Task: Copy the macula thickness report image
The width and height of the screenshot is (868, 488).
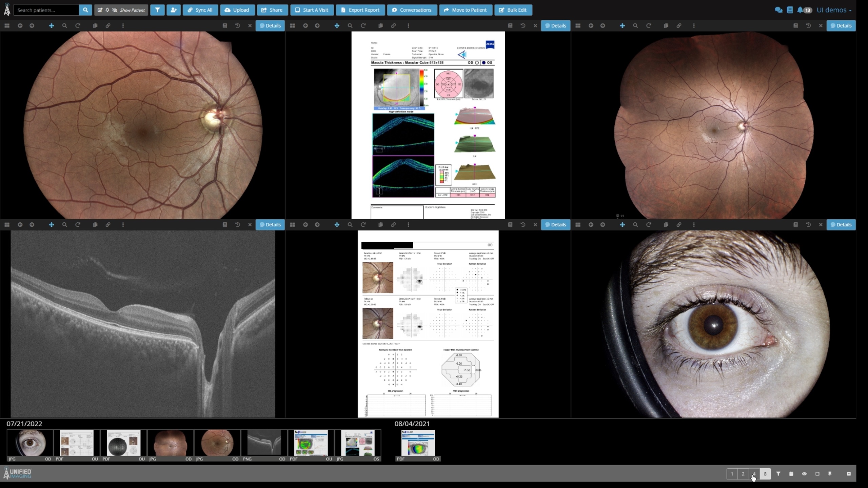Action: [x=380, y=25]
